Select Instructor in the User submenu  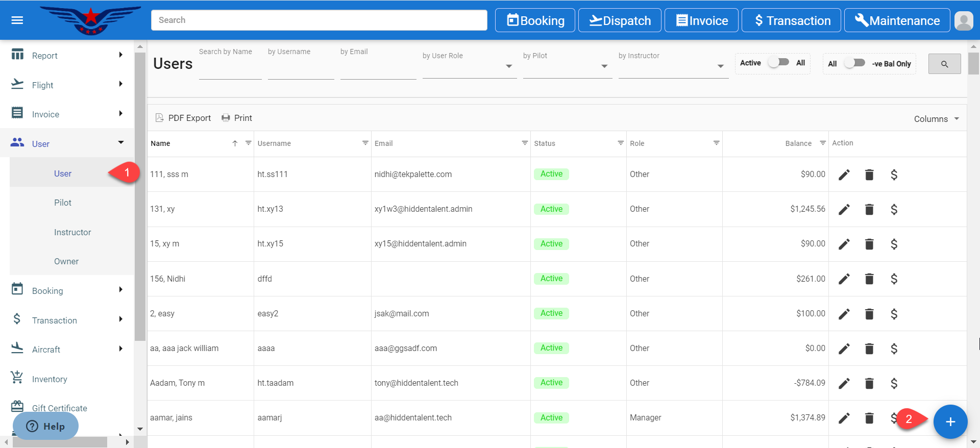point(72,232)
